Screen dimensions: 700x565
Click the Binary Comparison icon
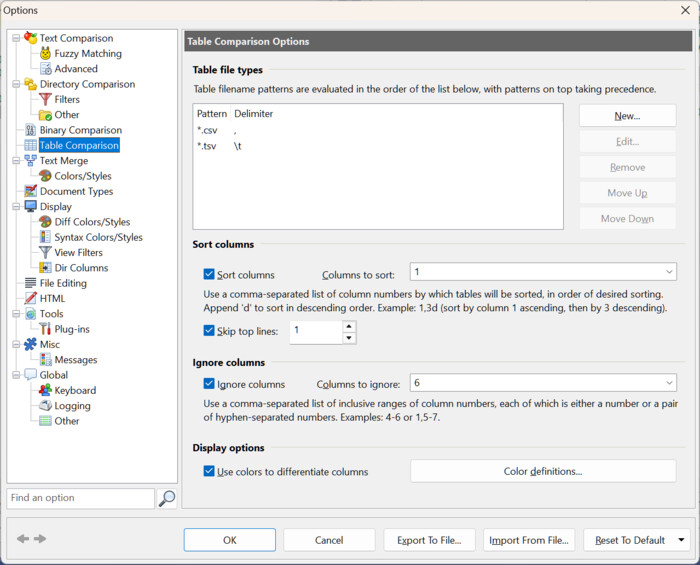[30, 130]
